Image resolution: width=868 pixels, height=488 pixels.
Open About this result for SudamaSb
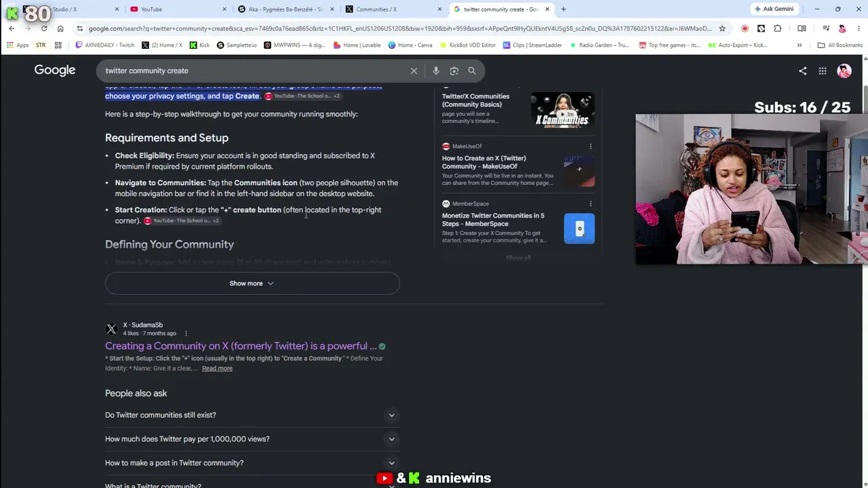pos(186,333)
